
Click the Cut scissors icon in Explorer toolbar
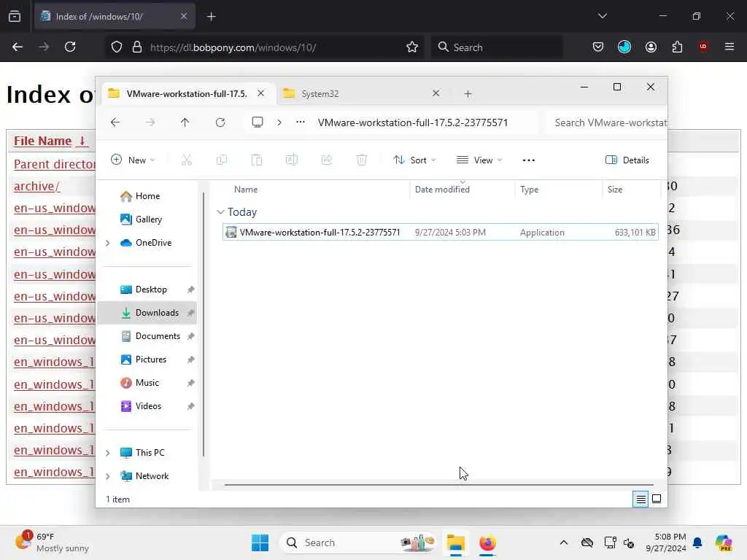[186, 160]
